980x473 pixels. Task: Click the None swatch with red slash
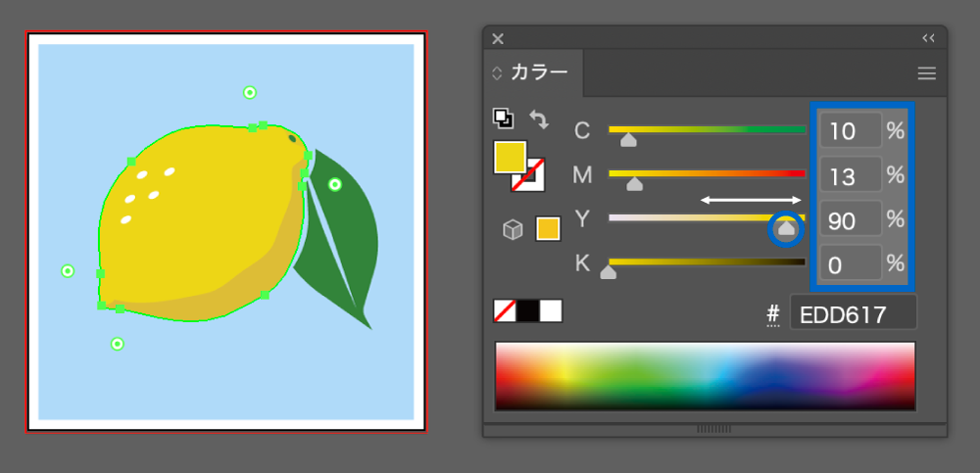click(505, 310)
